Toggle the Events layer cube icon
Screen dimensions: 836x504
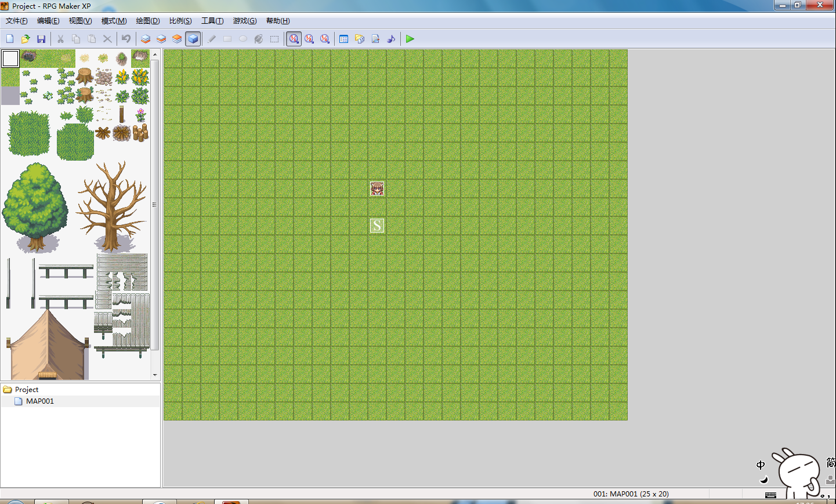click(x=193, y=39)
